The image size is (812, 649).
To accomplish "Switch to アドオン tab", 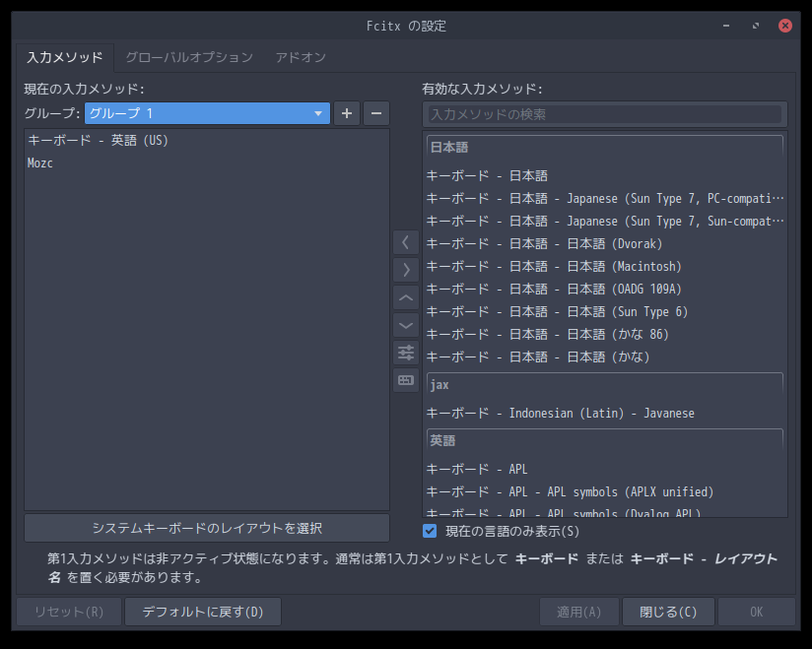I will pos(301,57).
